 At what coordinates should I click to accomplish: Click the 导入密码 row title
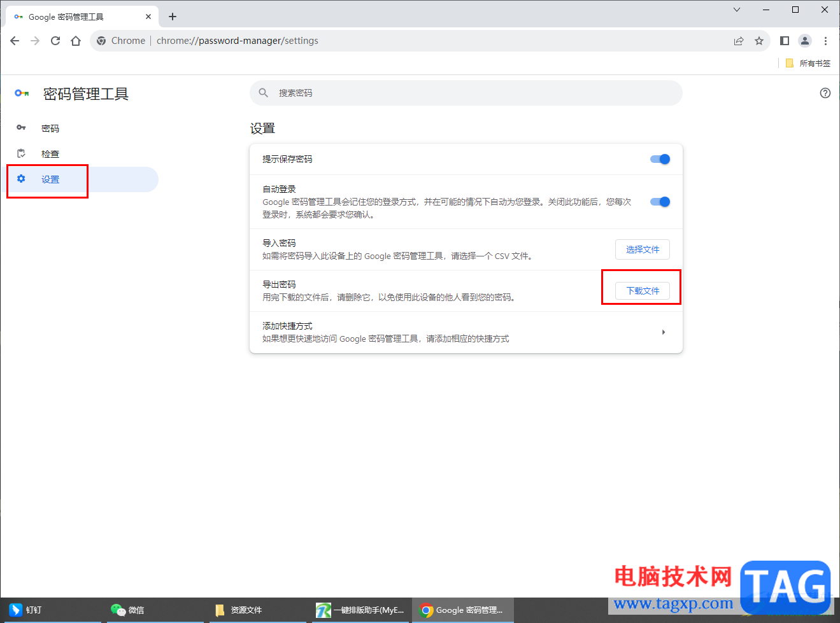(279, 243)
